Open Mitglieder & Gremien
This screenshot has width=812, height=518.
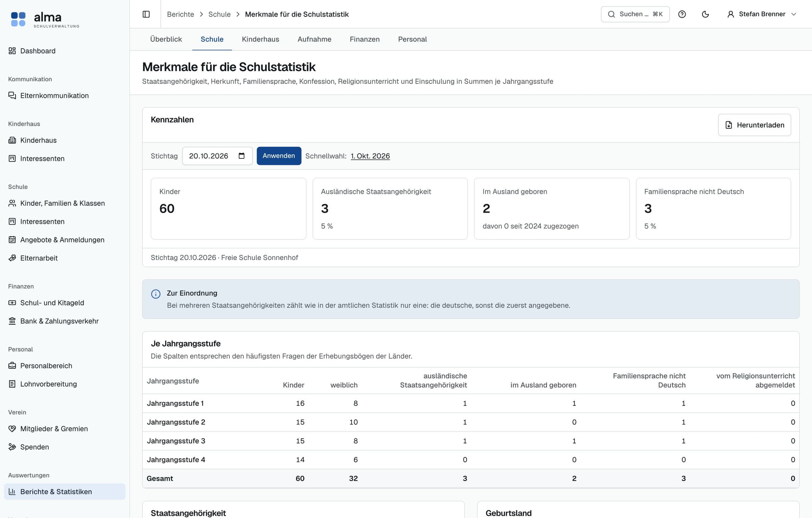click(65, 429)
